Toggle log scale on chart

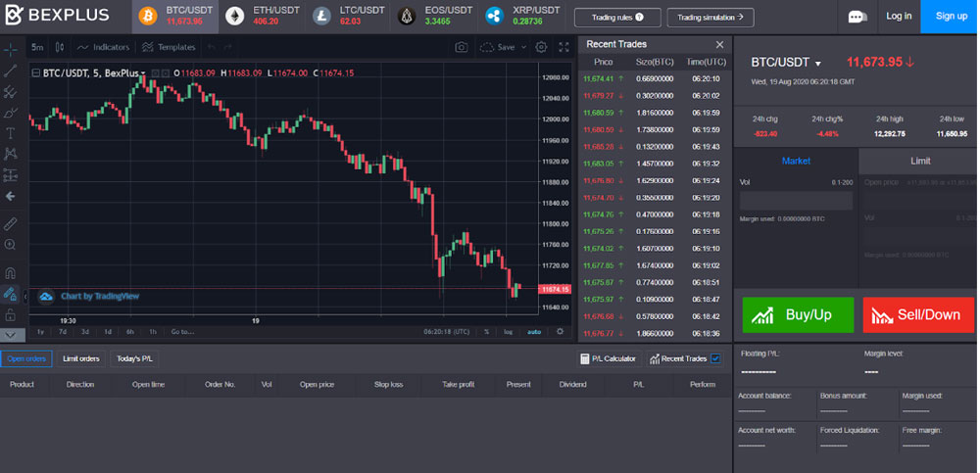pos(508,332)
